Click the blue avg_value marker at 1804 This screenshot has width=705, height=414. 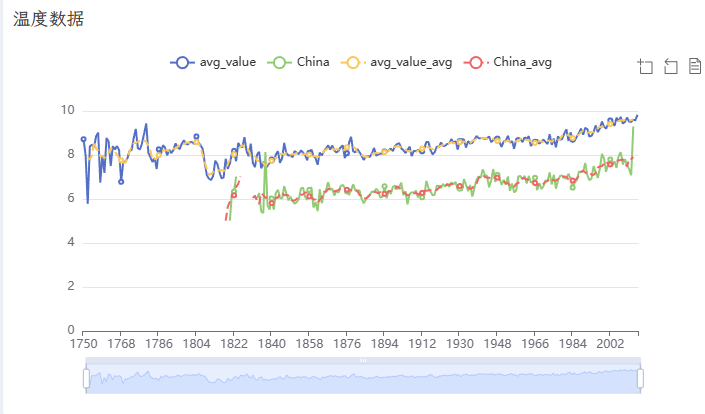tap(196, 136)
